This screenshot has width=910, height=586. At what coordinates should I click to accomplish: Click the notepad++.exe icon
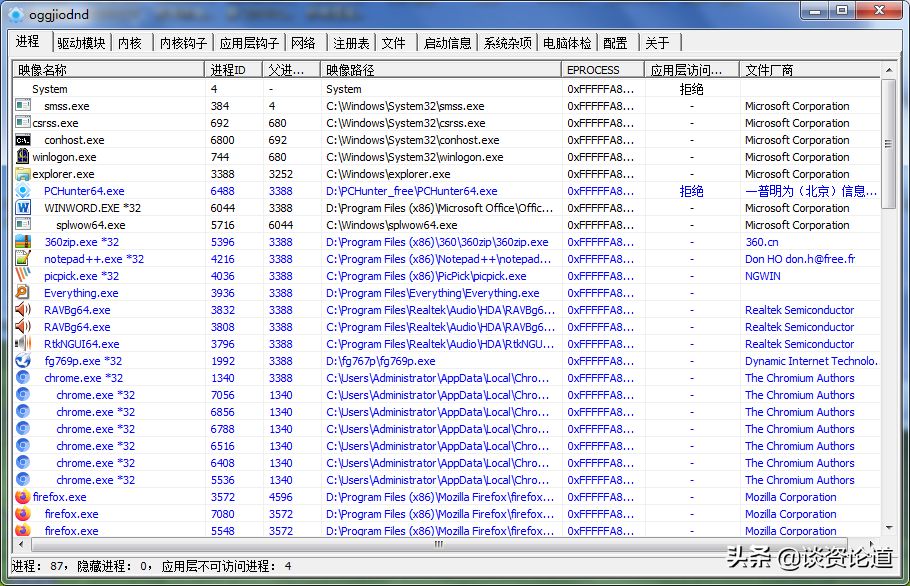pyautogui.click(x=23, y=259)
